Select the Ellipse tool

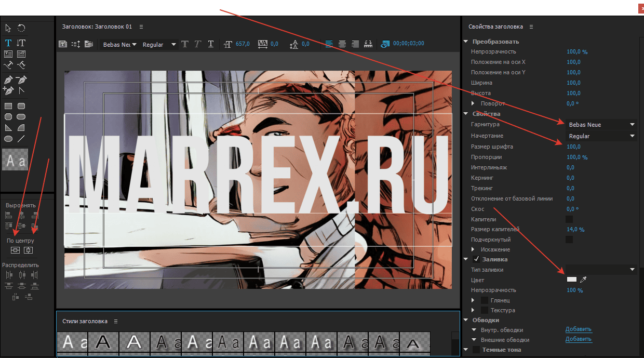(8, 139)
